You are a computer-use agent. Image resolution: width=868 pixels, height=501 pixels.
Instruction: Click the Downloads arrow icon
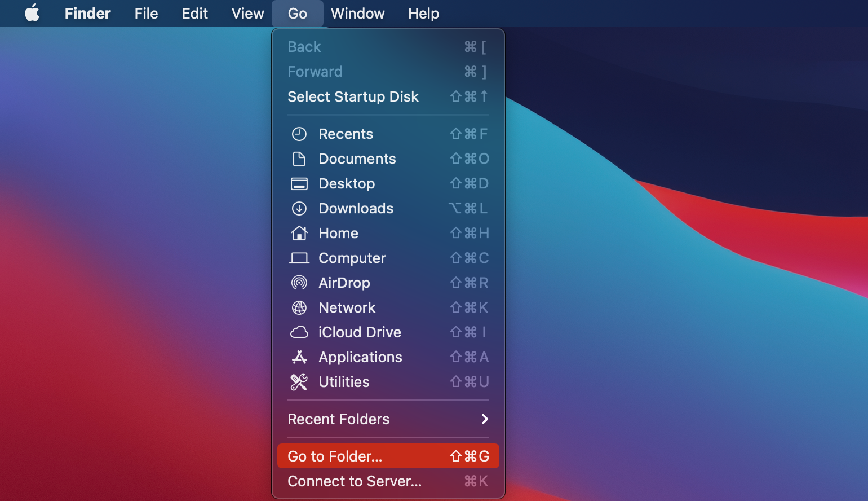pos(299,208)
